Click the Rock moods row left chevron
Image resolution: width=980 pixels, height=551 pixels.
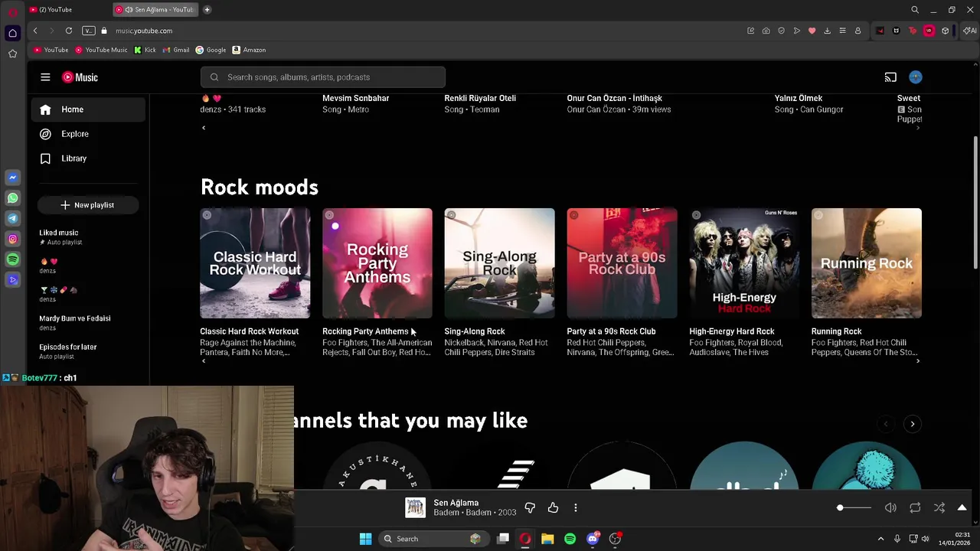204,360
